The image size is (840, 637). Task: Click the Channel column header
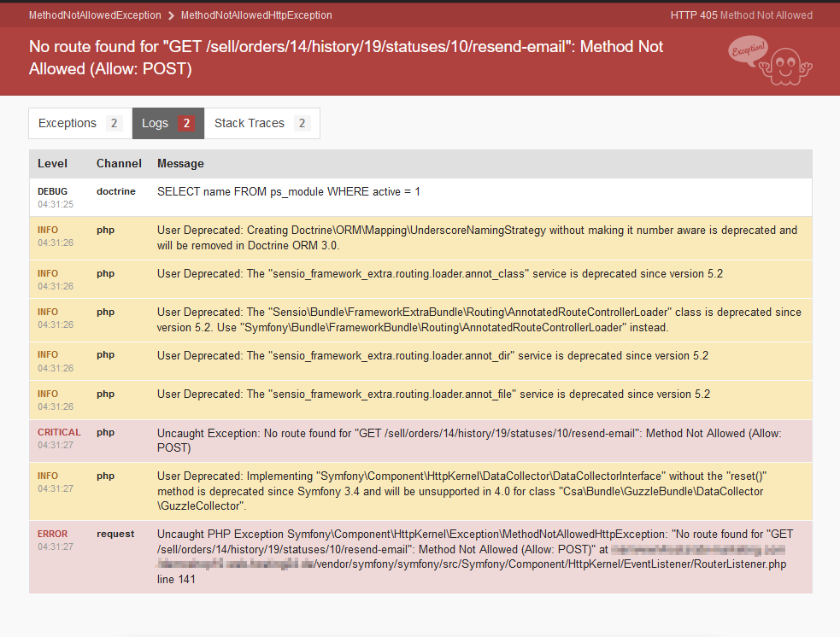(x=119, y=164)
